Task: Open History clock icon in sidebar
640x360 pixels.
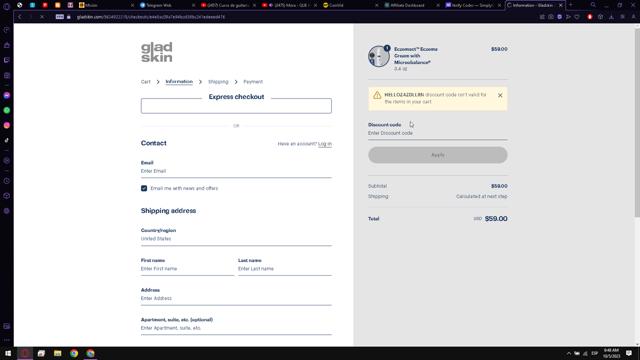Action: [7, 181]
